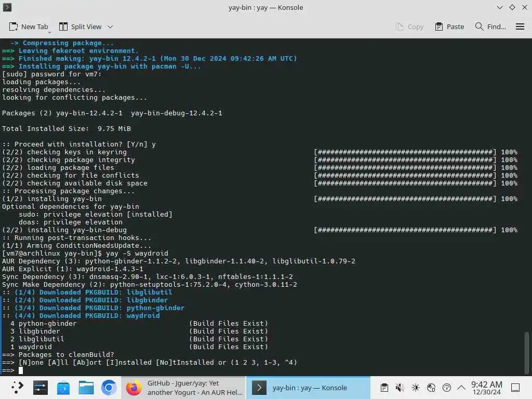Launch the Chromium browser icon in taskbar

click(x=109, y=388)
